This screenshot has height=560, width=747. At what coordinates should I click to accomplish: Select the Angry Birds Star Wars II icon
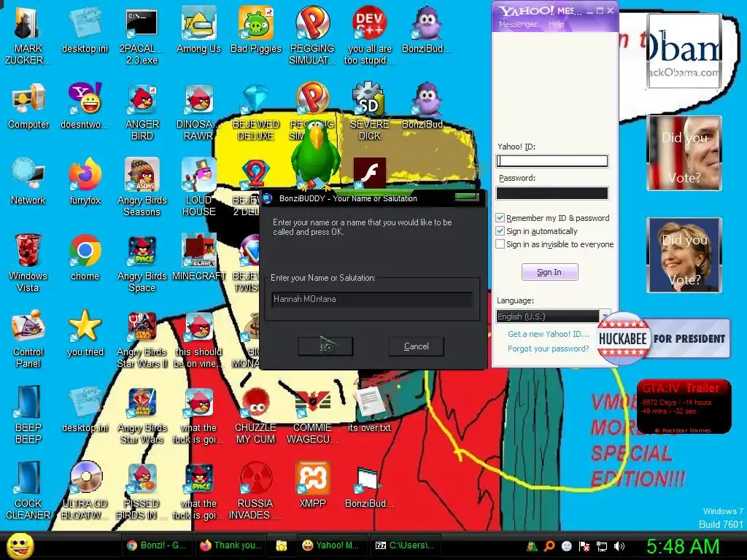(x=142, y=338)
